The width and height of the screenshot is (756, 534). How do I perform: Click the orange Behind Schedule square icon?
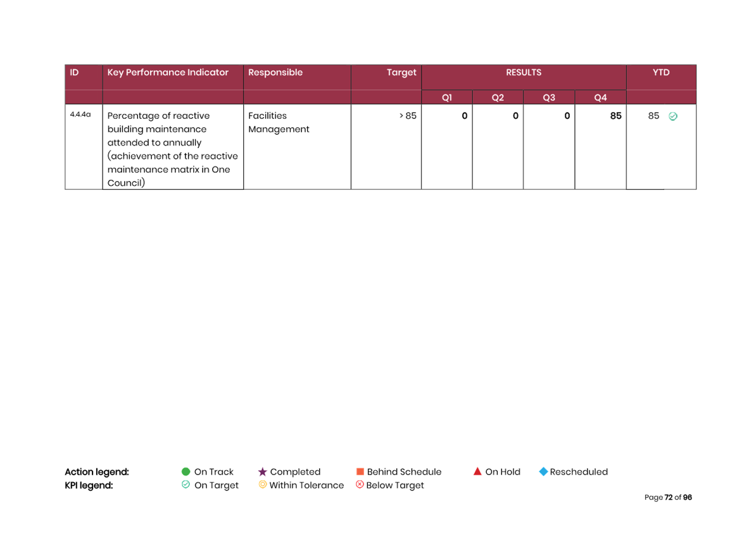[x=360, y=472]
